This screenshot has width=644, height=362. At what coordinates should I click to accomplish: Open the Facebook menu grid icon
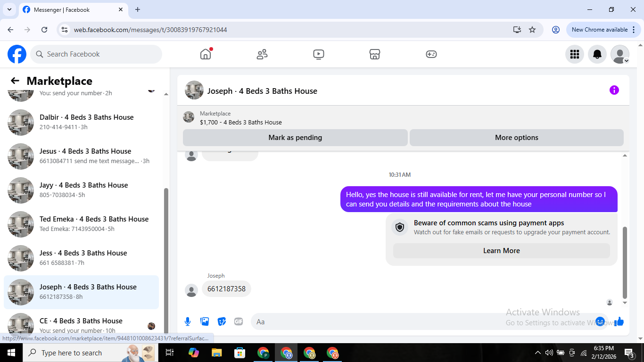click(x=575, y=54)
